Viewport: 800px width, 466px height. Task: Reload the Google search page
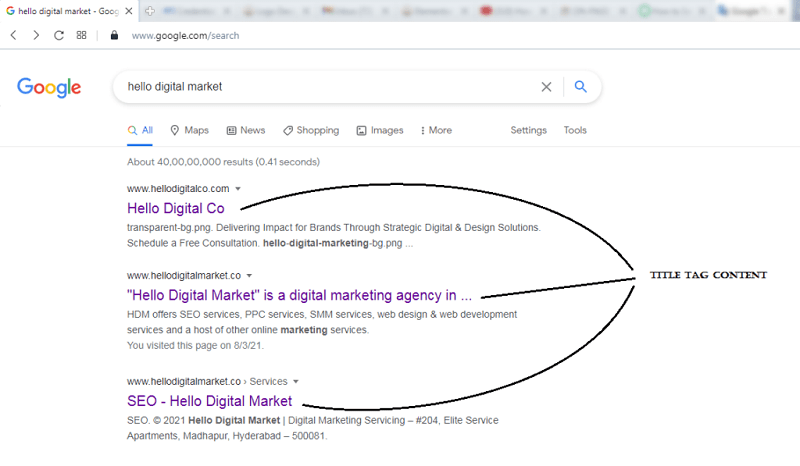59,35
